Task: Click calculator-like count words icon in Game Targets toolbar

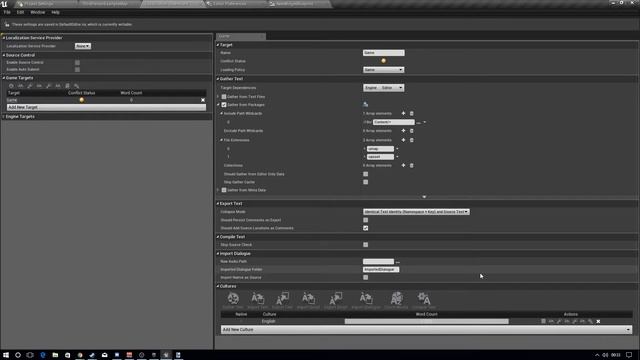Action: click(x=67, y=86)
